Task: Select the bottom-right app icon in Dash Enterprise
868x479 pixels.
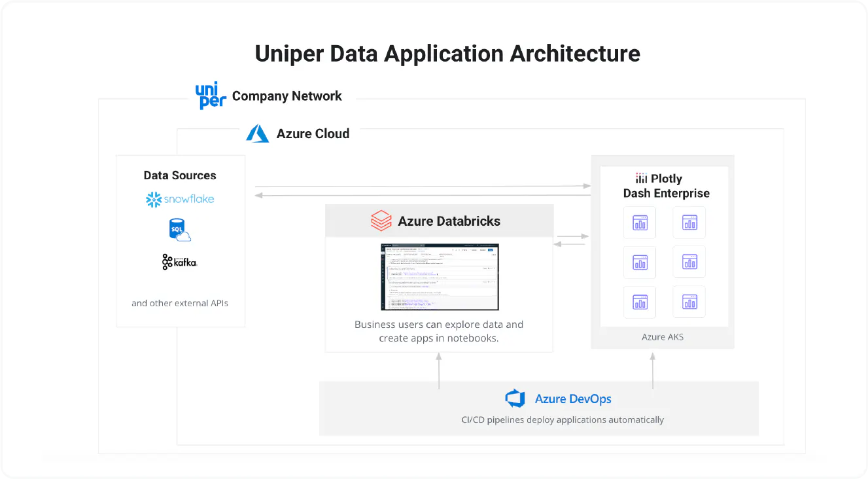Action: tap(689, 302)
